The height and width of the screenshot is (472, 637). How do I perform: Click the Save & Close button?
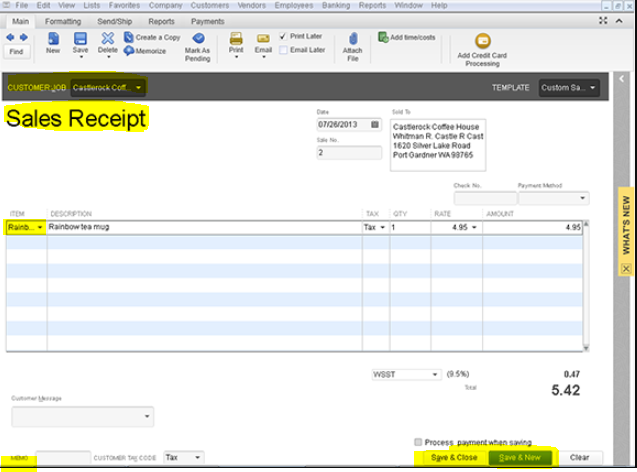point(453,457)
